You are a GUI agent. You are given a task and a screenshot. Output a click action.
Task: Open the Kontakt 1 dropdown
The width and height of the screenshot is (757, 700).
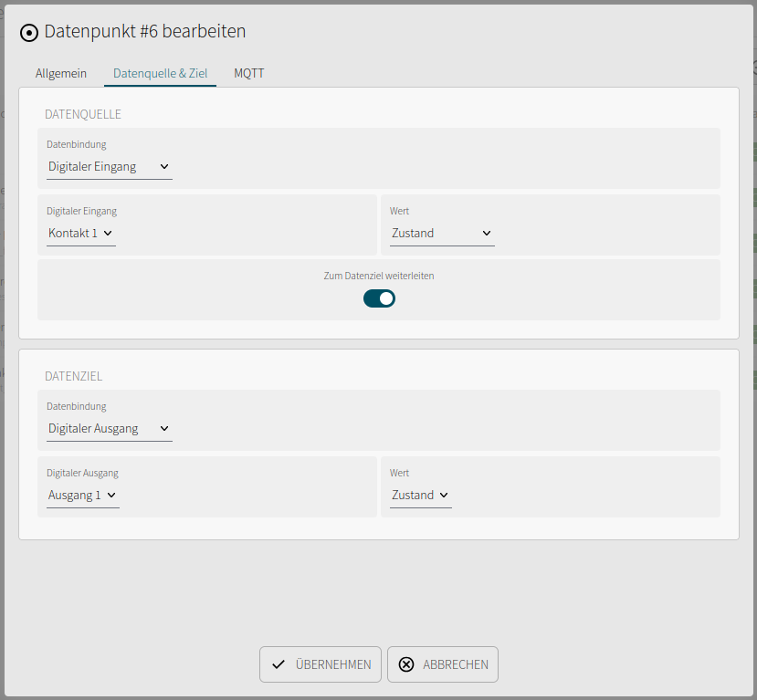81,234
